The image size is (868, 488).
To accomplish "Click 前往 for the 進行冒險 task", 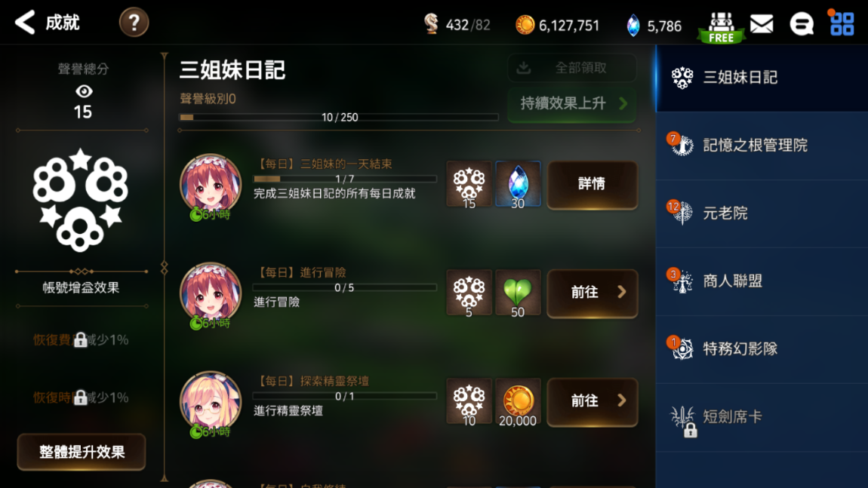I will coord(593,293).
